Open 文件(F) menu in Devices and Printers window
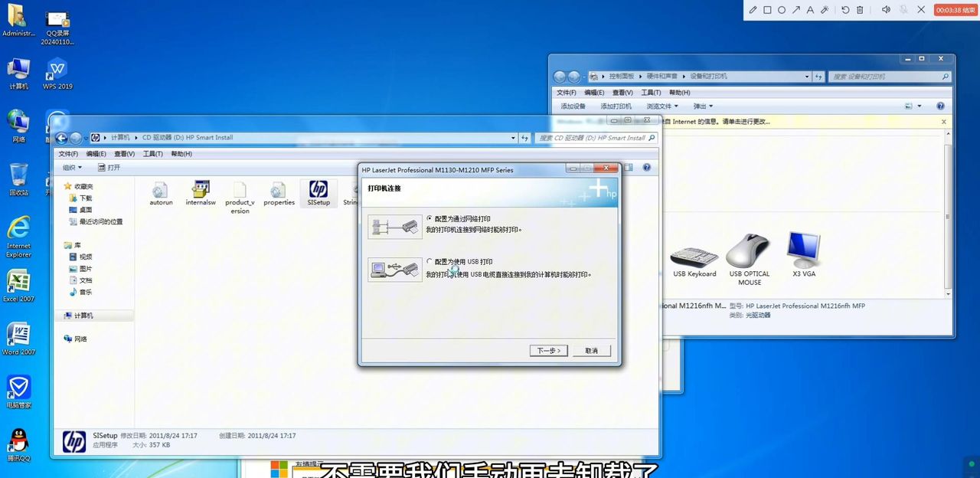Viewport: 980px width, 478px height. [567, 93]
